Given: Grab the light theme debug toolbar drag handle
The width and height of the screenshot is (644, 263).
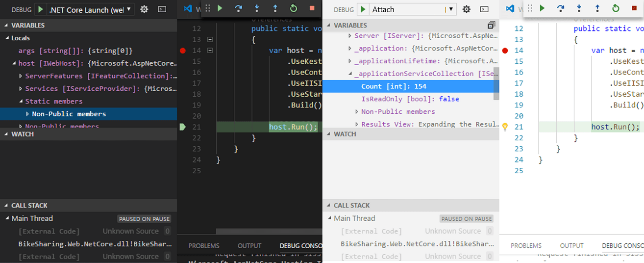Looking at the screenshot, I should pos(530,8).
